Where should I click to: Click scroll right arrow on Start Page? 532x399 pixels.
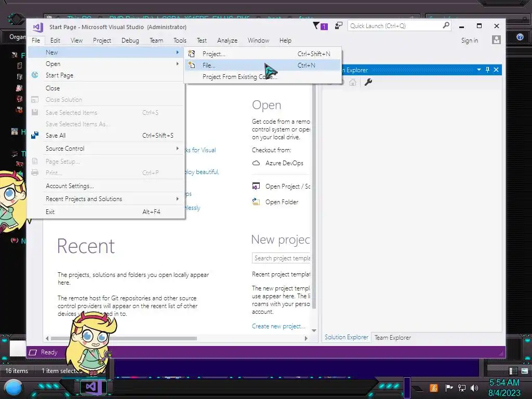[x=305, y=338]
